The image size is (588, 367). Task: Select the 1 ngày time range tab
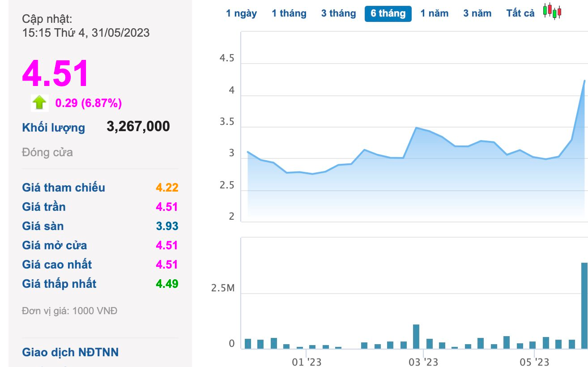[242, 13]
